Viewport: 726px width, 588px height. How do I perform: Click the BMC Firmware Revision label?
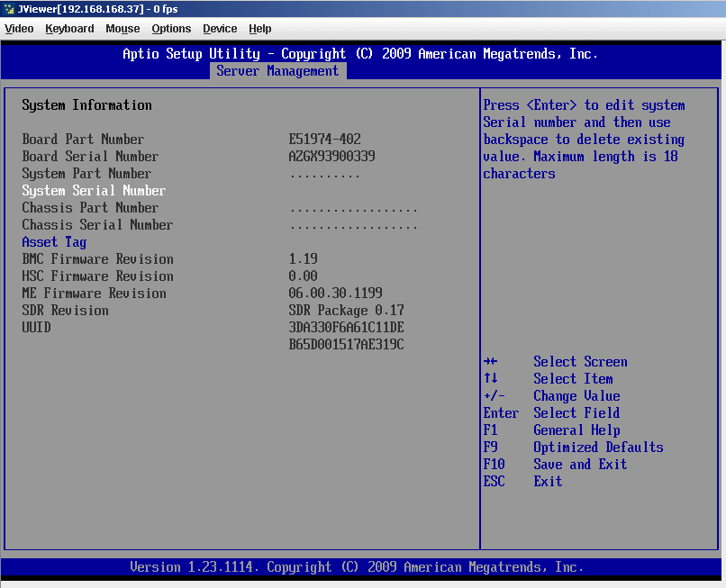point(97,259)
